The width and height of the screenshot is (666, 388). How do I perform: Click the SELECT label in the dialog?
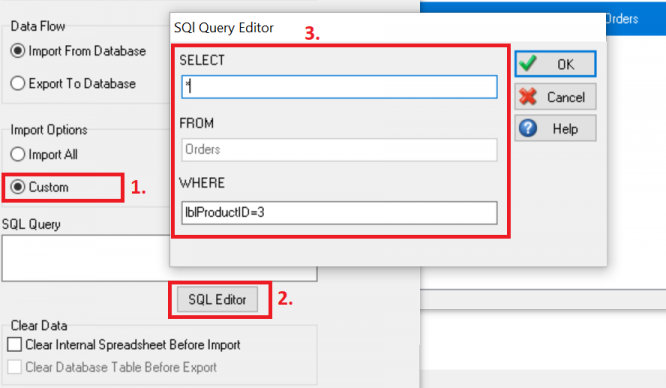click(202, 60)
